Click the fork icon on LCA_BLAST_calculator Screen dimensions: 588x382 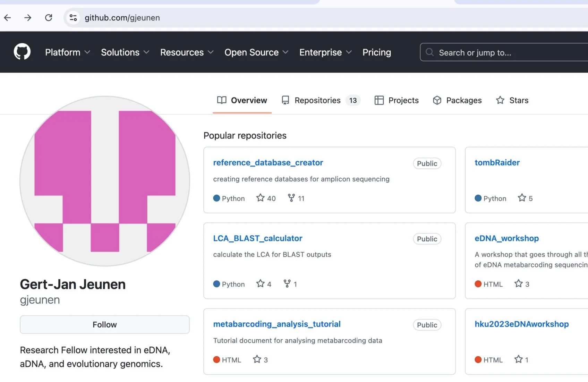287,283
